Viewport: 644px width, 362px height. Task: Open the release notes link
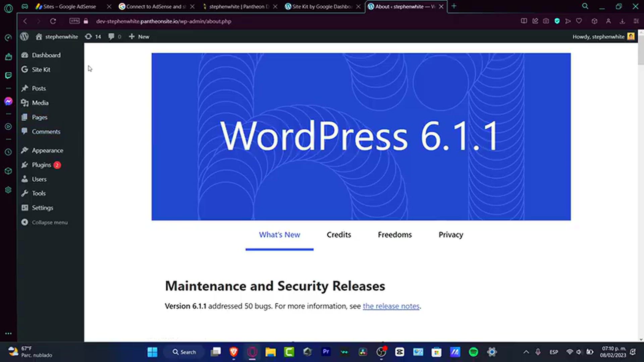click(391, 306)
